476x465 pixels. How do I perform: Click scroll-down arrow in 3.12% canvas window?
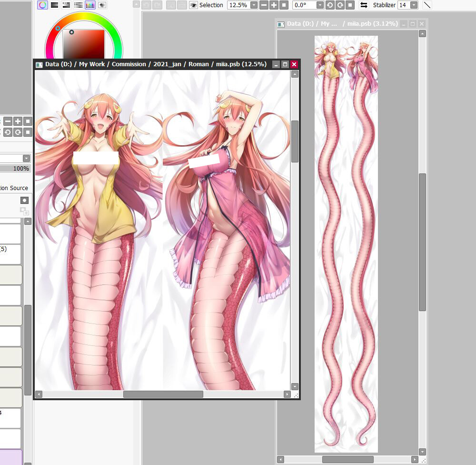pyautogui.click(x=423, y=452)
